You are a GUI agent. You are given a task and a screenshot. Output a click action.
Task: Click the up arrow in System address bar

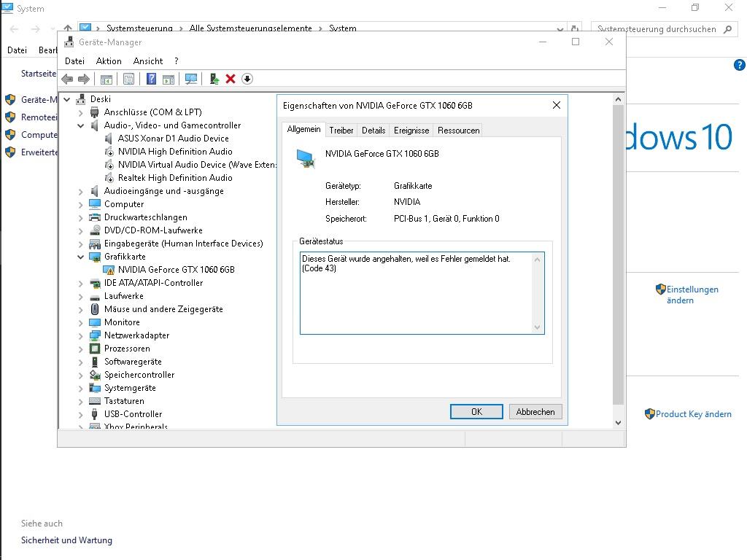point(68,28)
